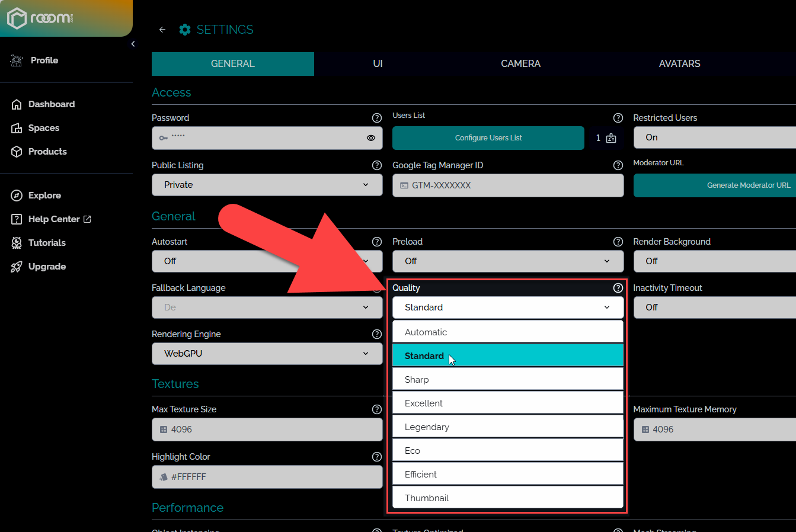Click Generate Moderator URL
This screenshot has height=532, width=796.
coord(749,185)
